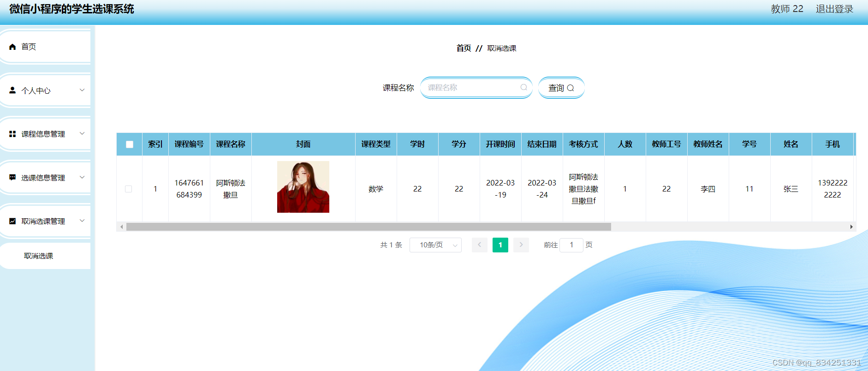Open the 个人中心 sidebar menu

(45, 90)
